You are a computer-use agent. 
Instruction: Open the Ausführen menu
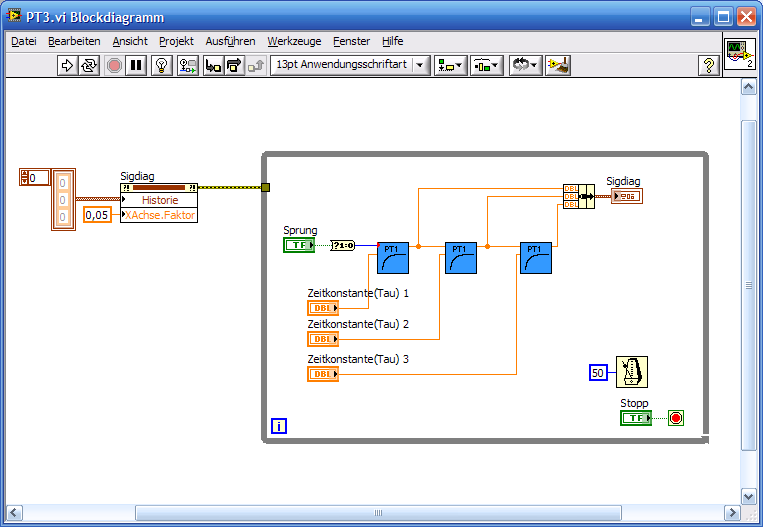pyautogui.click(x=230, y=41)
